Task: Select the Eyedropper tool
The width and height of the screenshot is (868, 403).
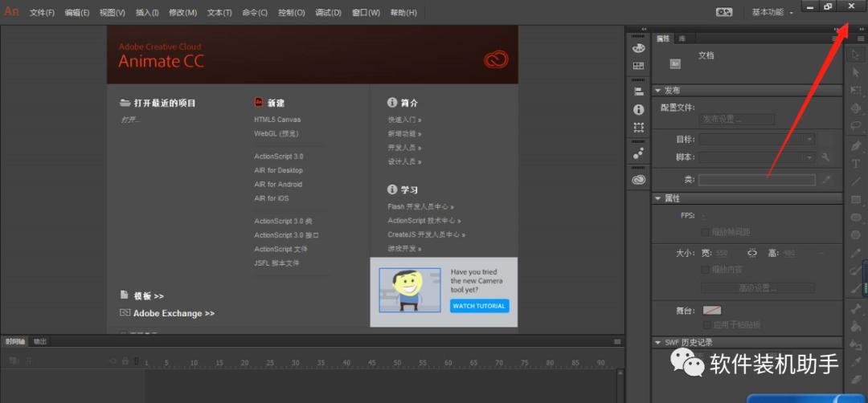Action: 856,362
